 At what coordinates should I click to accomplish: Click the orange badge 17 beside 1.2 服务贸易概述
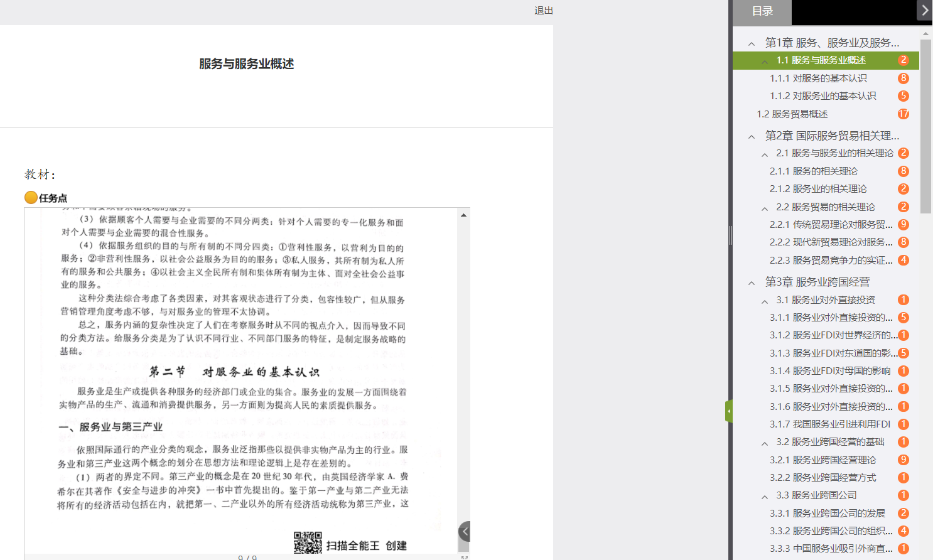pos(903,114)
